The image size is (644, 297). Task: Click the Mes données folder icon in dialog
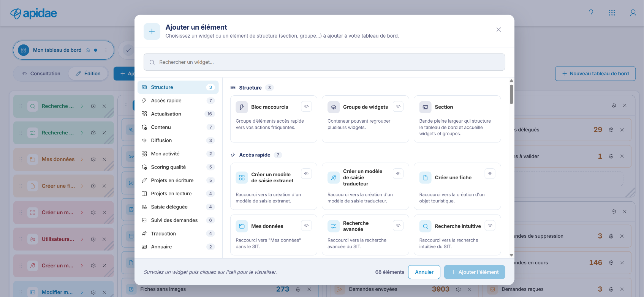pos(242,226)
